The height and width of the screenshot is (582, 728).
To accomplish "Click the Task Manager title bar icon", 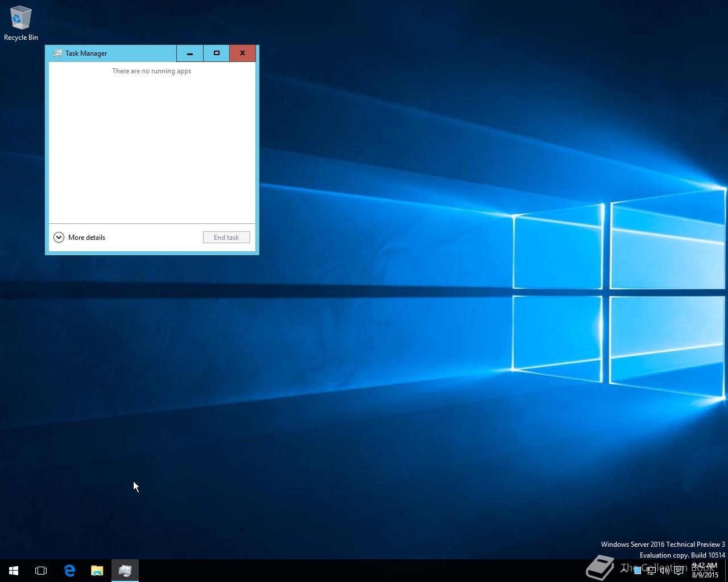I will [57, 53].
